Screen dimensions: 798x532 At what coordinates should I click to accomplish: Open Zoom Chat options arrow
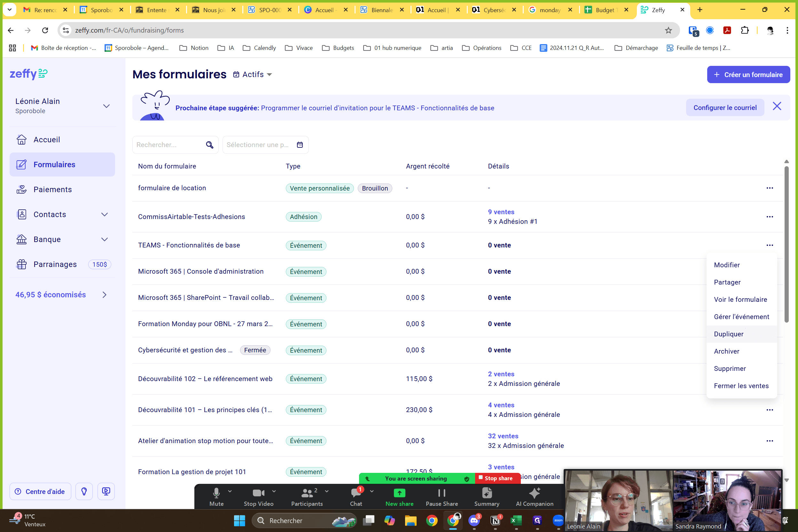[x=372, y=491]
